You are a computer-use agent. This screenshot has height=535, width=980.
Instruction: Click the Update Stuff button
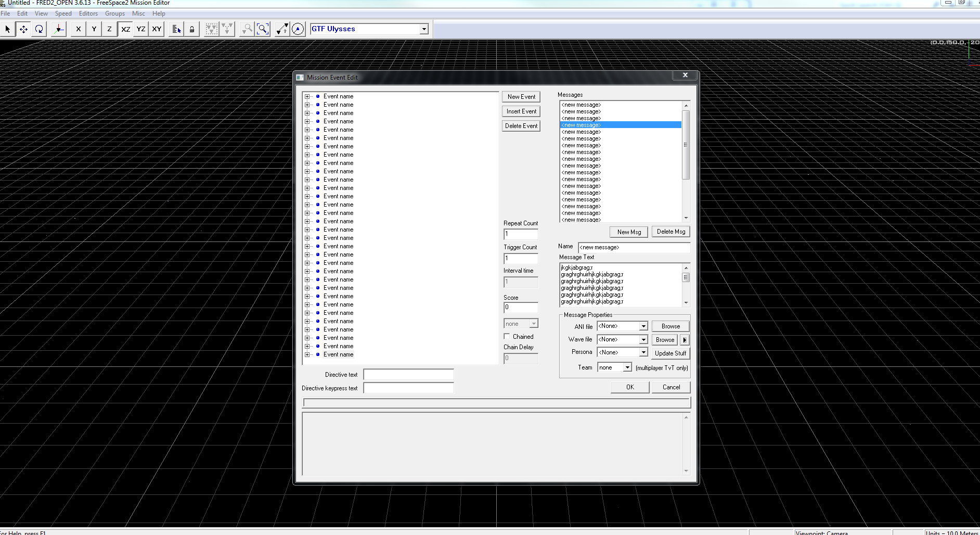(670, 353)
